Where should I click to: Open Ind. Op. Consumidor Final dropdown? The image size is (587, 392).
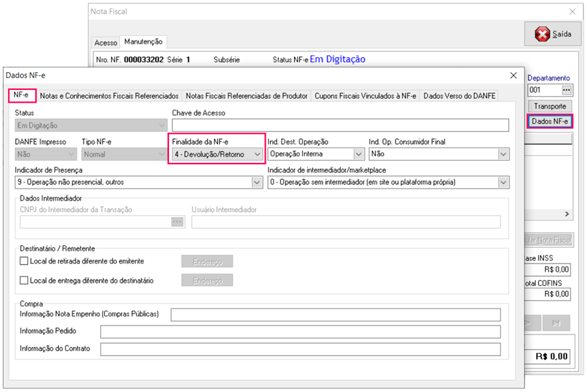tap(502, 154)
